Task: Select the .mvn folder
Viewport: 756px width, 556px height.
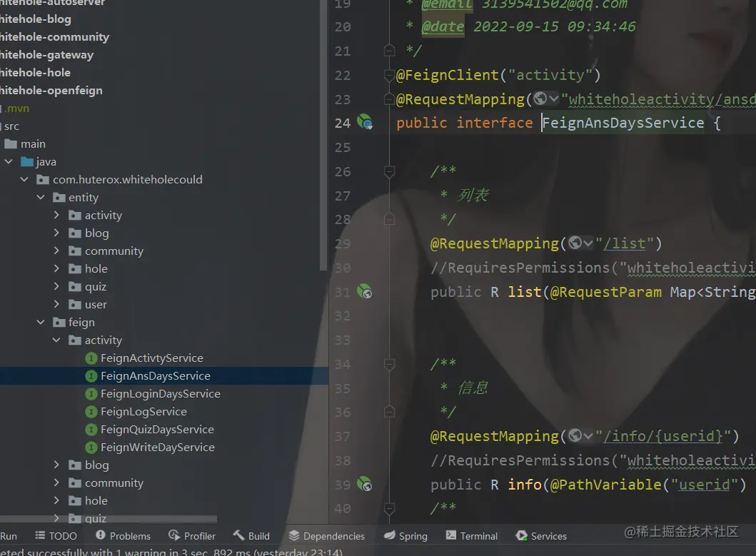Action: 17,108
